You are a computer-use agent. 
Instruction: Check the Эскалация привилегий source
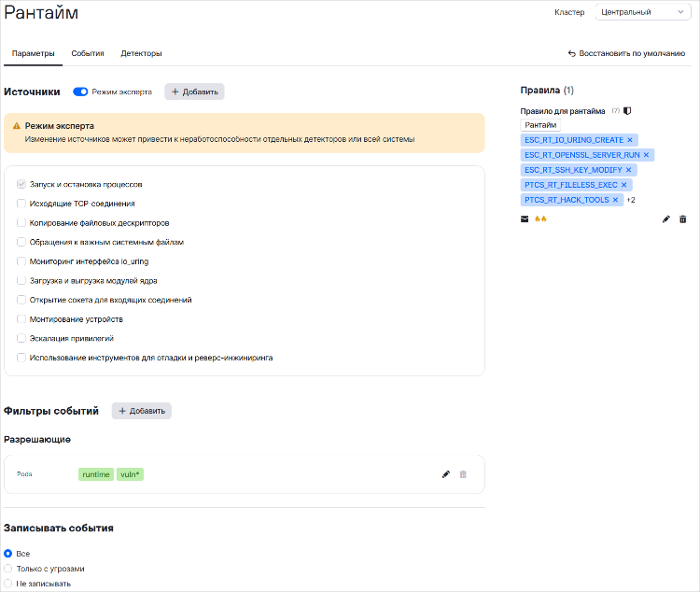coord(21,338)
